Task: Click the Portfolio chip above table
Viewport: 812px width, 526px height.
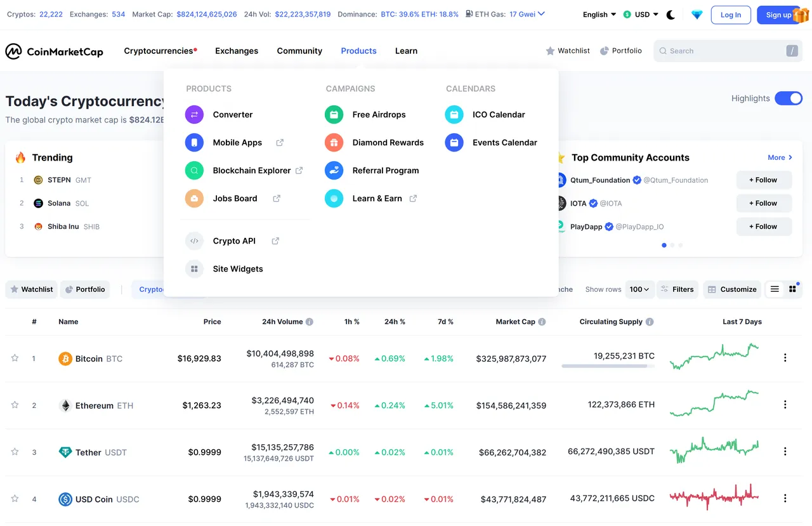Action: (85, 289)
